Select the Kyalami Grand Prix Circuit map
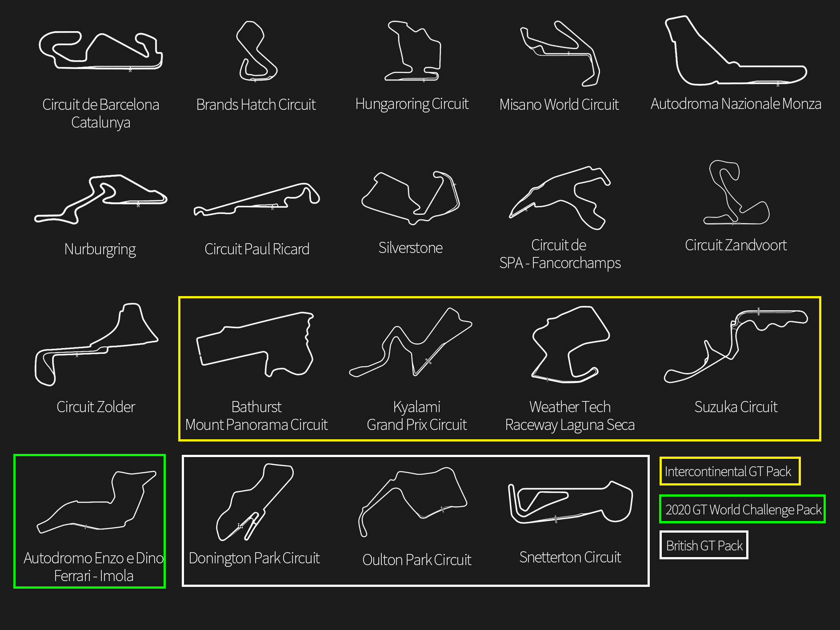Viewport: 840px width, 630px height. pos(411,342)
